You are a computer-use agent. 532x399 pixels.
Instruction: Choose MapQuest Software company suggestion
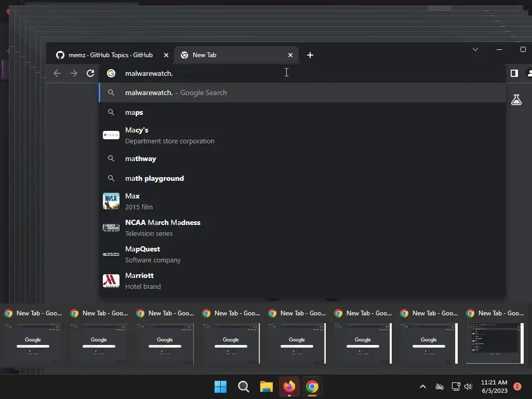point(302,254)
